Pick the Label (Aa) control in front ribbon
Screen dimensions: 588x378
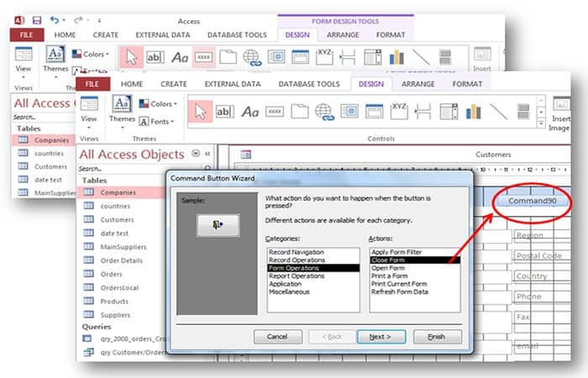tap(250, 112)
